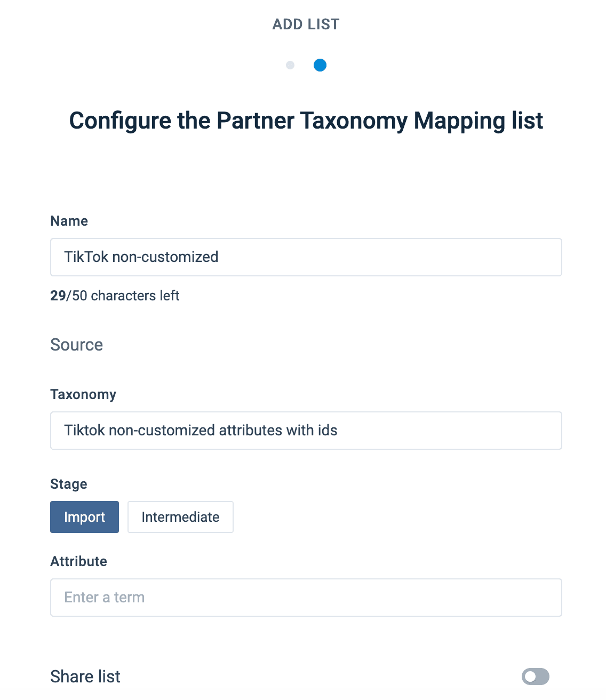This screenshot has width=606, height=700.
Task: Toggle the Share list switch
Action: tap(535, 677)
